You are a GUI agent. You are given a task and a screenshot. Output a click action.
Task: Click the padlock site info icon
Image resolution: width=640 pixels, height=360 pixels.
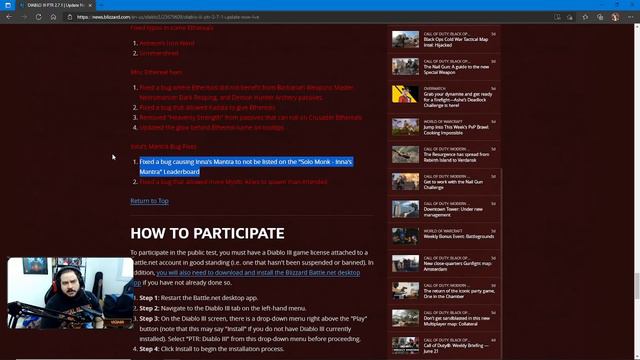(x=70, y=17)
